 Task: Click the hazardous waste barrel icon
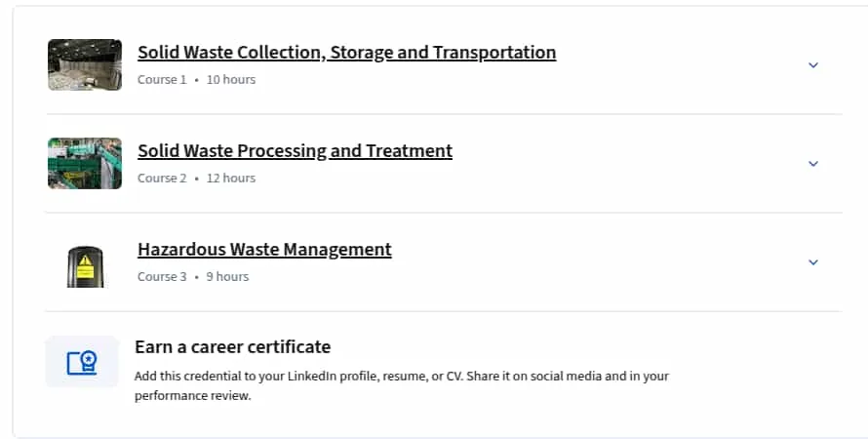[x=85, y=267]
